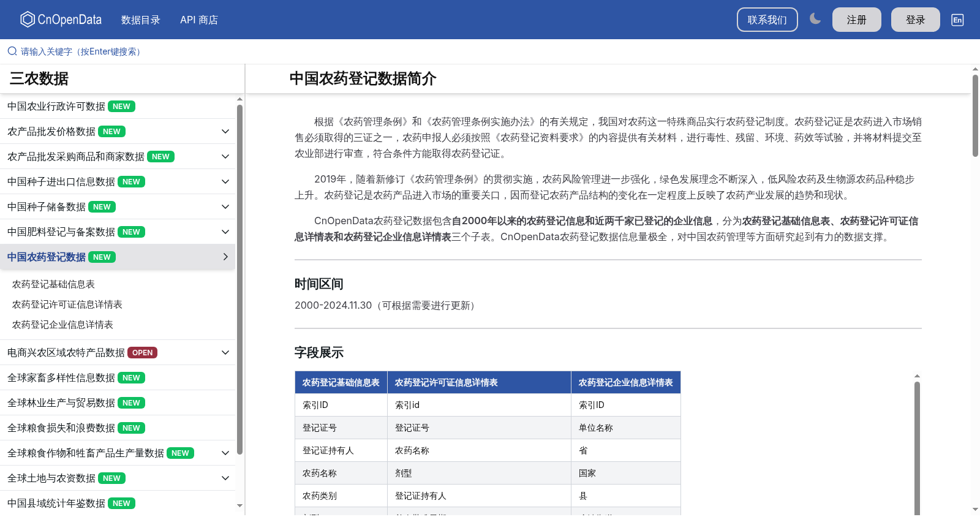Click 登录 button
980x525 pixels.
click(916, 20)
